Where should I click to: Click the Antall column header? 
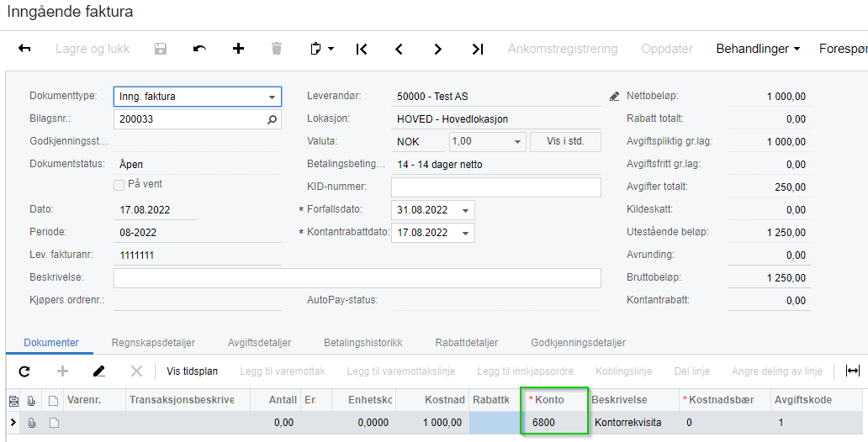coord(275,400)
